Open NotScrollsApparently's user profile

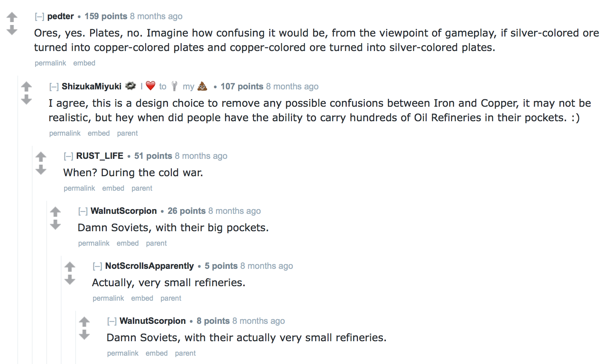coord(149,266)
